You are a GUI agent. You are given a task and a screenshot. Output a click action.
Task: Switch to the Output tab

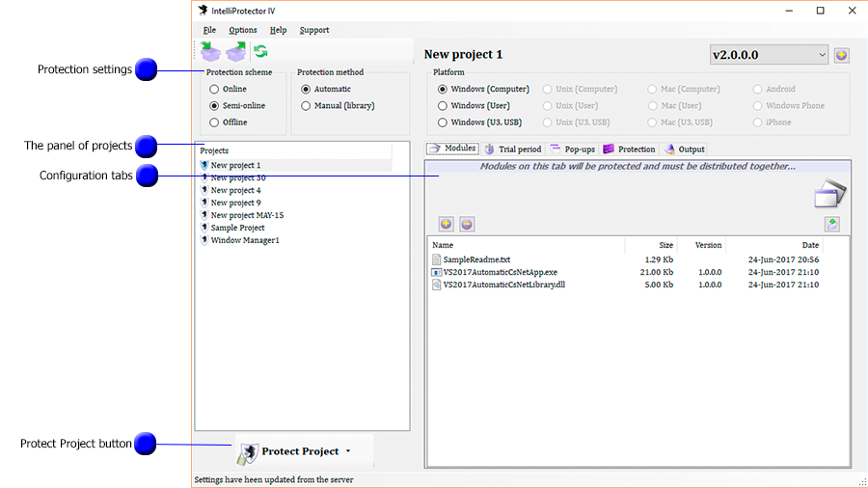[685, 149]
